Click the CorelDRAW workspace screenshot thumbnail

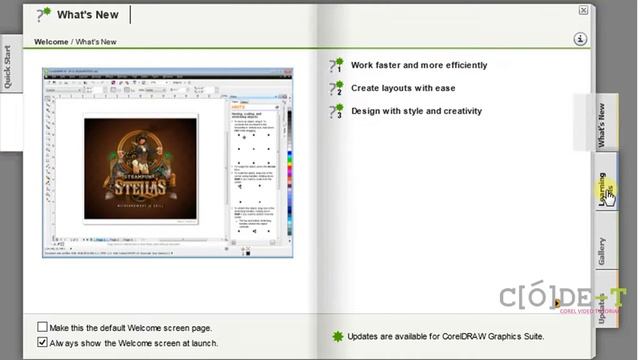167,163
